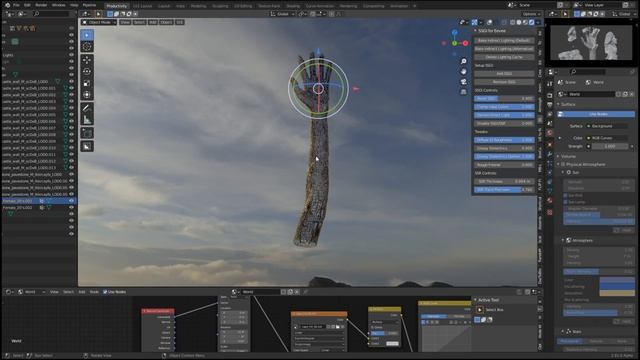Switch to the Productivity workspace tab
640x360 pixels.
pyautogui.click(x=117, y=6)
